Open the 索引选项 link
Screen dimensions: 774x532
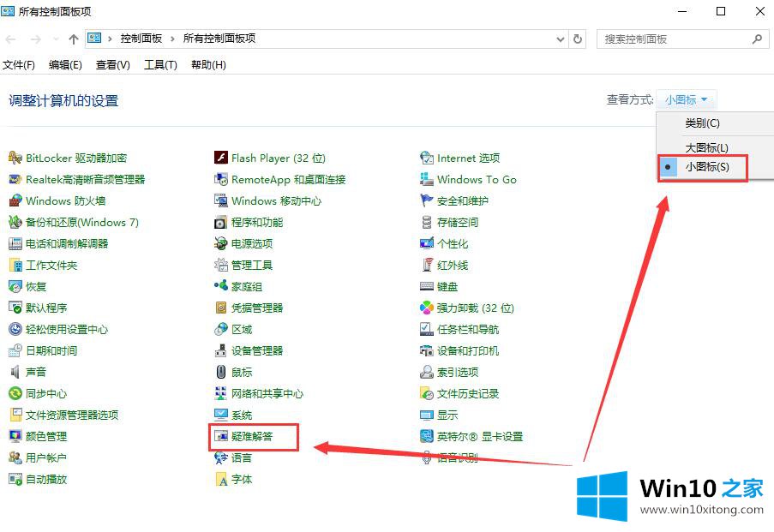click(458, 372)
